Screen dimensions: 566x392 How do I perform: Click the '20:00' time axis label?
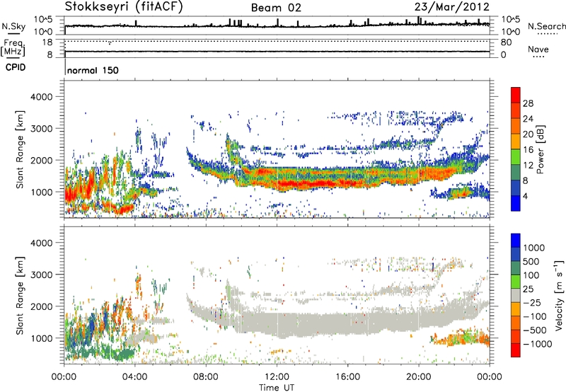[419, 377]
